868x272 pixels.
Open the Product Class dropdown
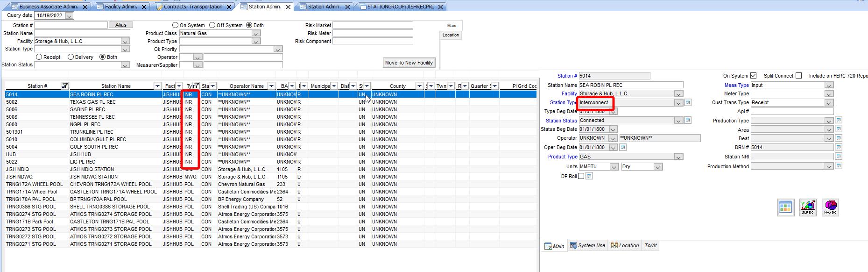(x=256, y=34)
